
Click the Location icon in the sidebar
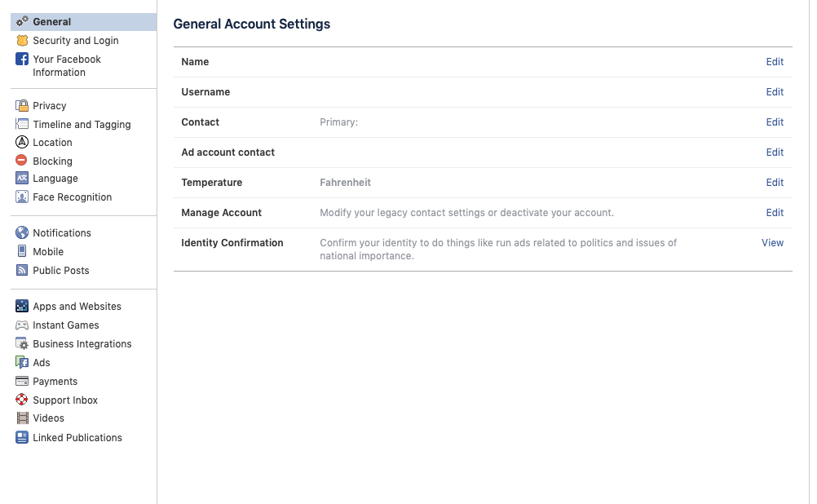pos(22,142)
